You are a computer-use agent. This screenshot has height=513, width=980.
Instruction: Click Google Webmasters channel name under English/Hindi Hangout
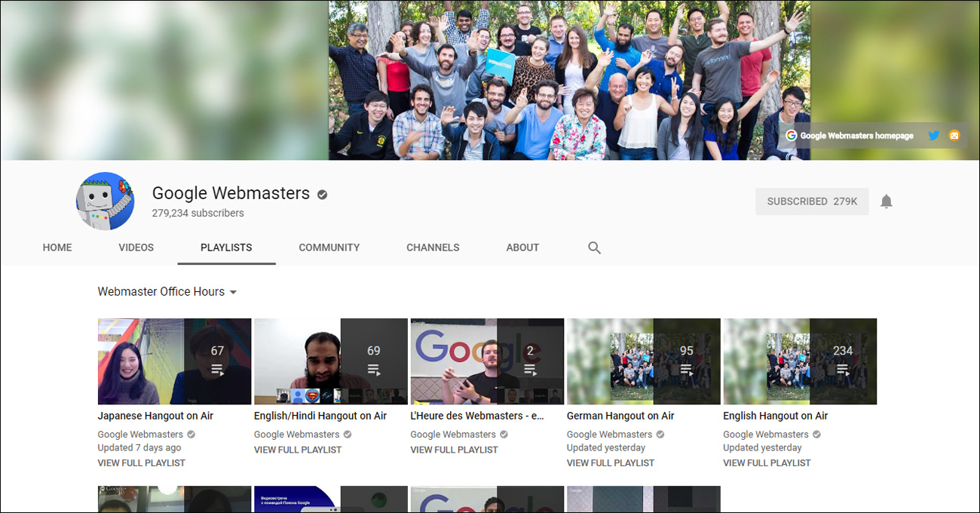297,435
